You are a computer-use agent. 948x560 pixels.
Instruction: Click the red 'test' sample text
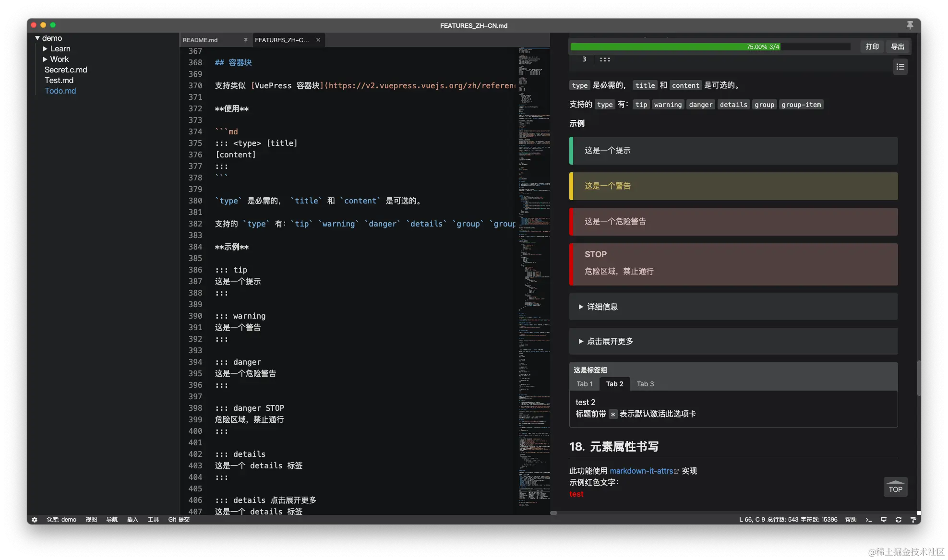click(x=576, y=494)
